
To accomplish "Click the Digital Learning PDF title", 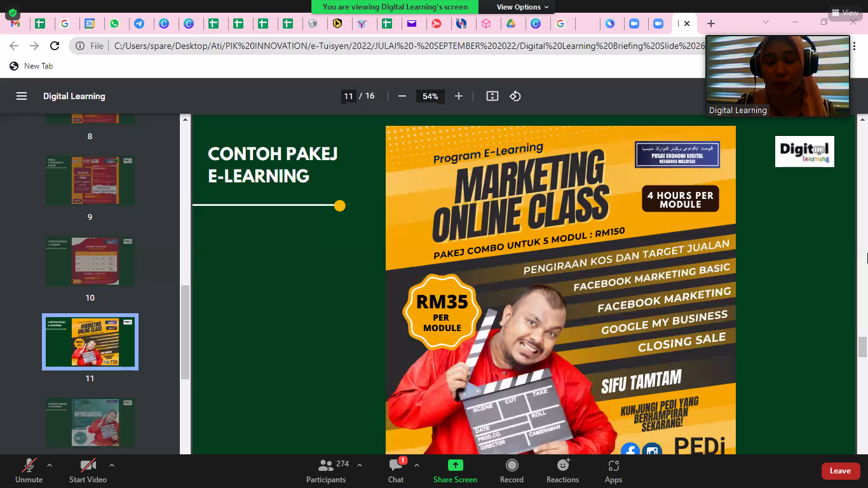I will tap(74, 97).
